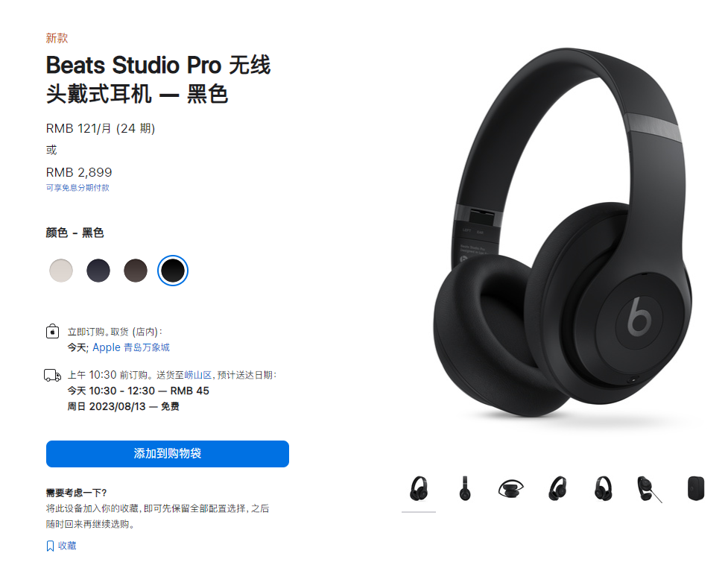Select the black color swatch
Viewport: 728px width, 568px height.
coord(173,271)
